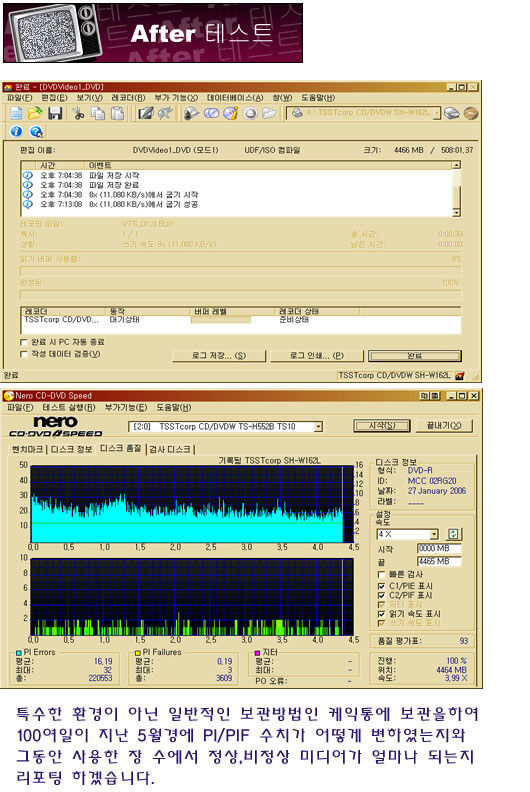Click the event log scrollbar down arrow
Image resolution: width=530 pixels, height=792 pixels.
[457, 213]
